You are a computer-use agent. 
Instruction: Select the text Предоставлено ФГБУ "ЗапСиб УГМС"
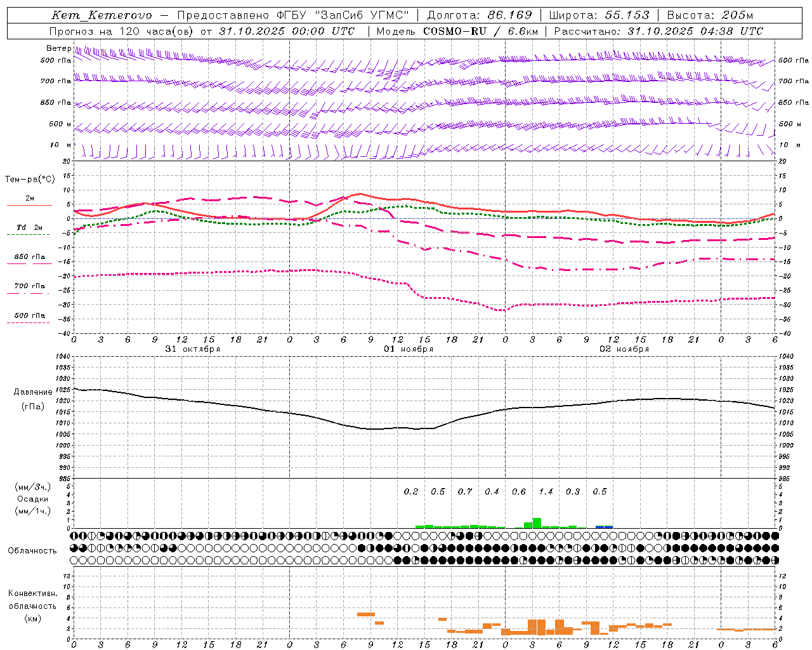[294, 15]
